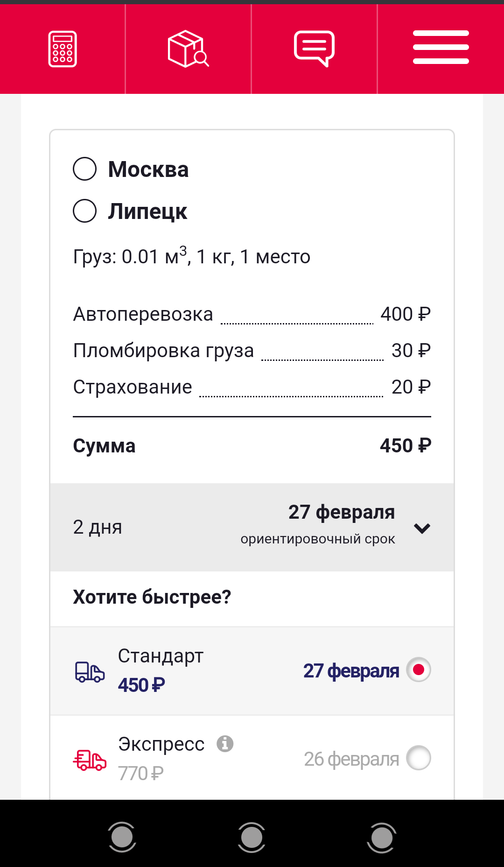Select the Экспресс delivery radio button
This screenshot has height=867, width=504.
(x=418, y=758)
